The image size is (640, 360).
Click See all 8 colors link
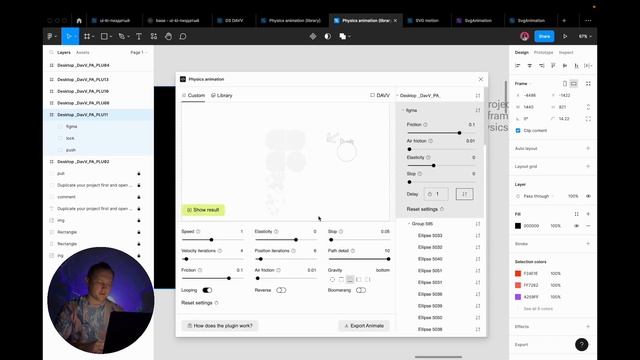538,309
